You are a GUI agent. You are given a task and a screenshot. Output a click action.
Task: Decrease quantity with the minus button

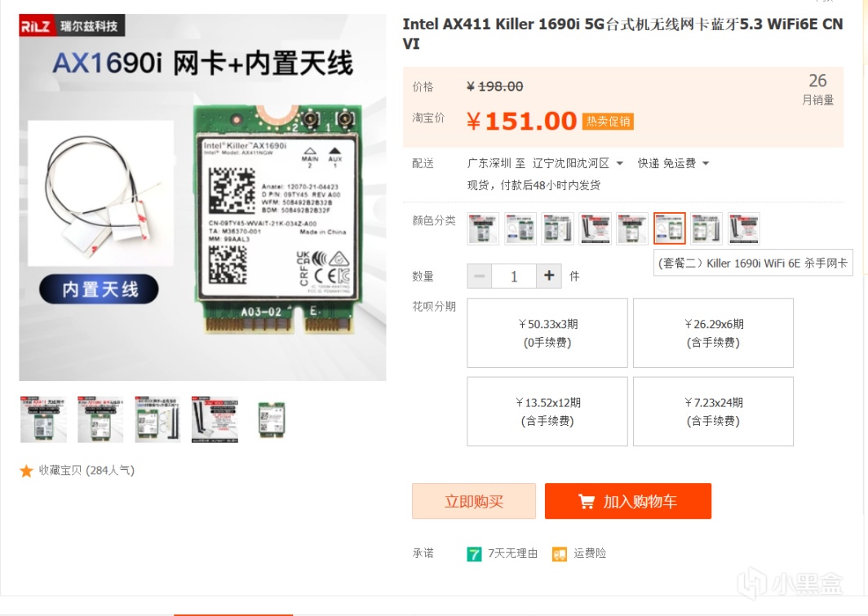(480, 276)
